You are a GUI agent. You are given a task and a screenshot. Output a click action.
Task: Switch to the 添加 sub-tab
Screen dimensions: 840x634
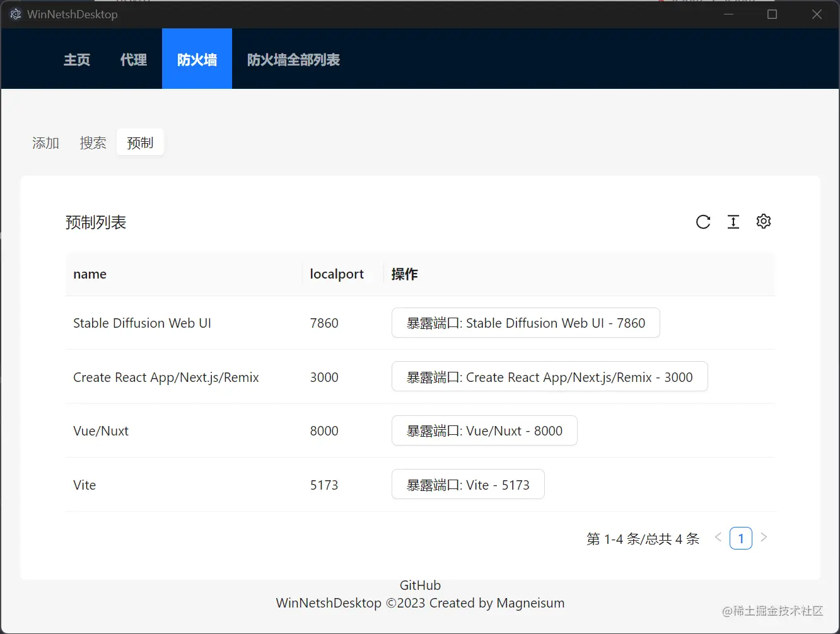(45, 143)
